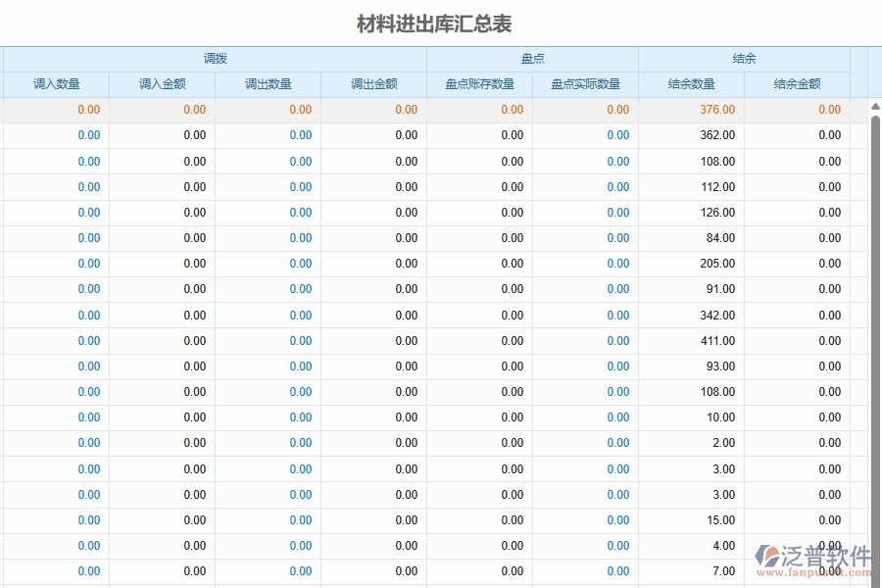This screenshot has height=588, width=882.
Task: Open the highlighted first-row 调入数量 0.00 link
Action: (x=88, y=110)
